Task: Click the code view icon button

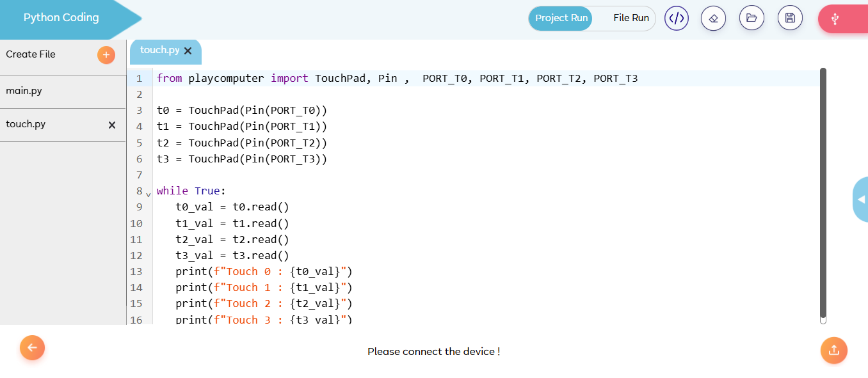Action: (x=677, y=18)
